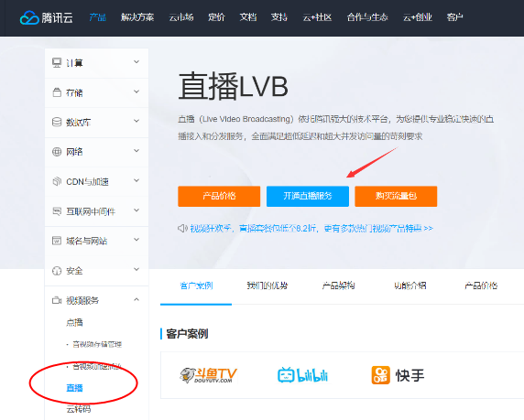
Task: Expand the CDN与加速 chevron
Action: (x=136, y=180)
